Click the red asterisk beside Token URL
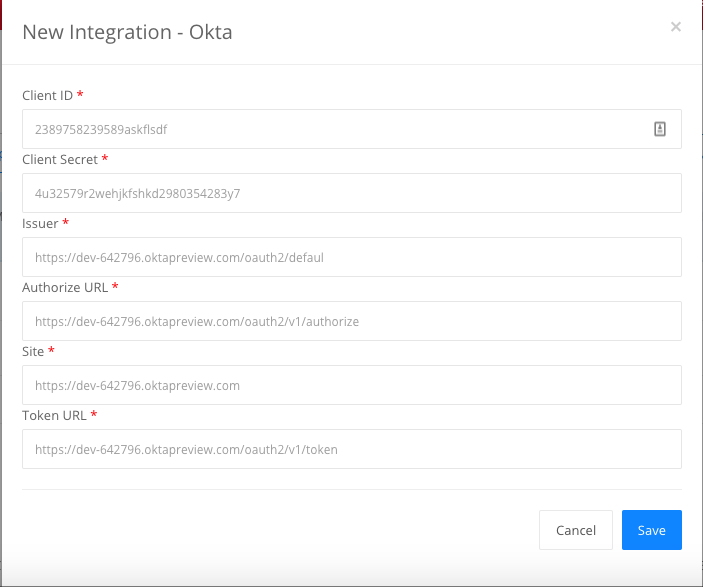The height and width of the screenshot is (587, 703). (x=94, y=414)
